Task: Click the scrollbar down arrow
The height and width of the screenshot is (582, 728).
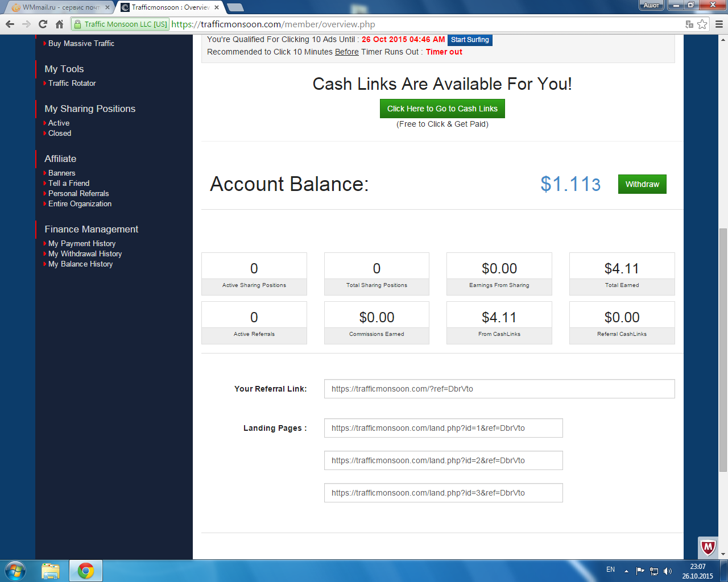Action: click(x=723, y=554)
